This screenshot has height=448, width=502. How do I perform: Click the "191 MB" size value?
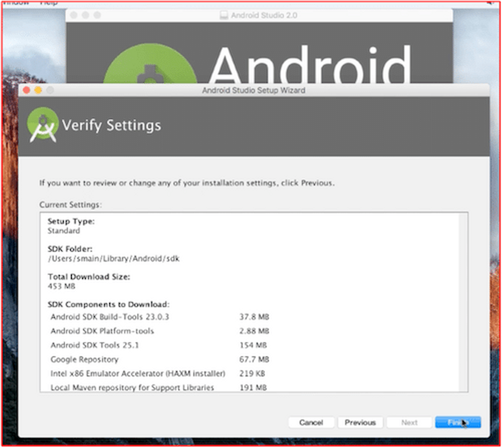[253, 388]
